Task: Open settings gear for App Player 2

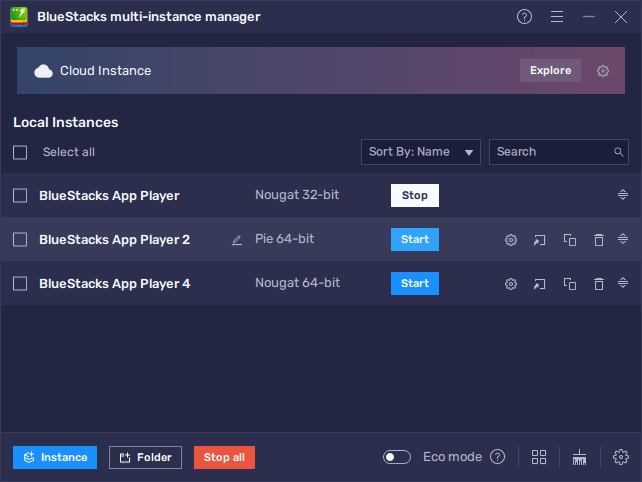Action: point(511,240)
